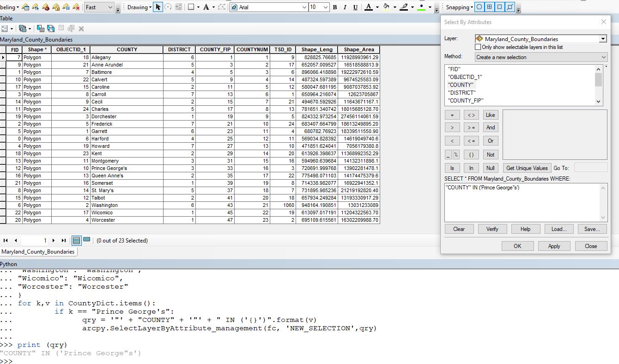Select "FID" in the fields list
Screen dimensions: 619x364
tap(454, 69)
